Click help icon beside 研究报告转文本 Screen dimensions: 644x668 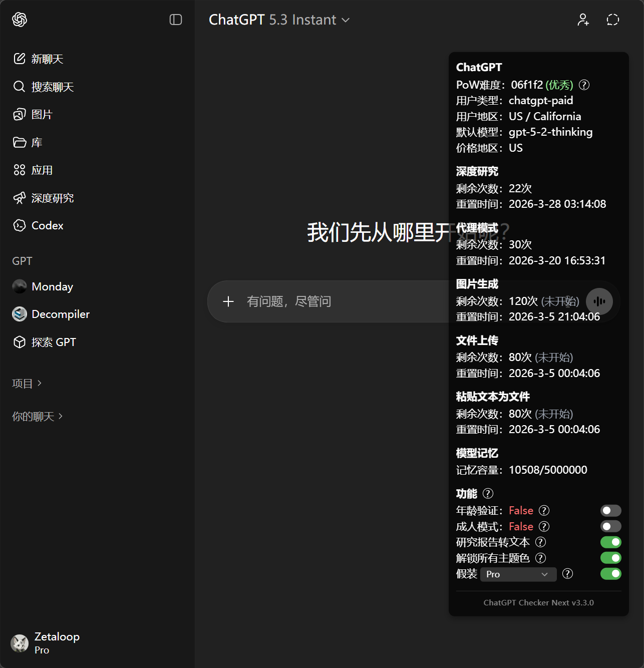(540, 542)
